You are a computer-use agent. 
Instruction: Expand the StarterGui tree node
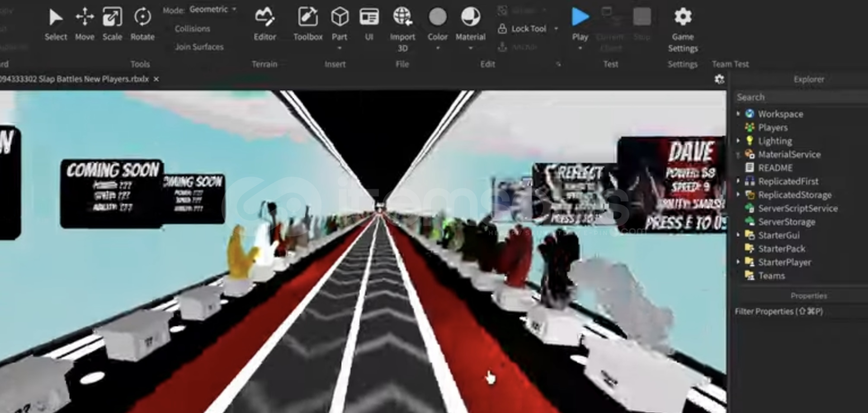click(x=738, y=235)
